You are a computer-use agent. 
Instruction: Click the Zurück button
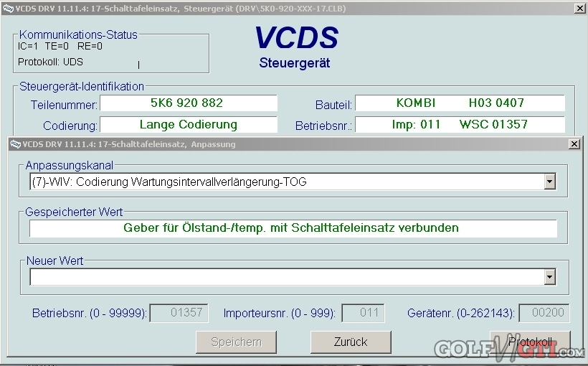click(x=351, y=342)
